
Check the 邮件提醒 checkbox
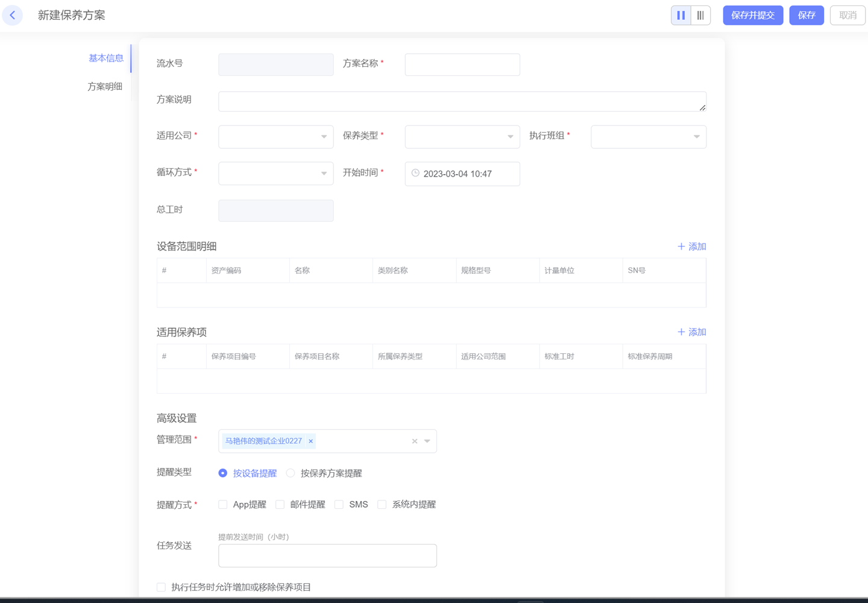[x=280, y=505]
